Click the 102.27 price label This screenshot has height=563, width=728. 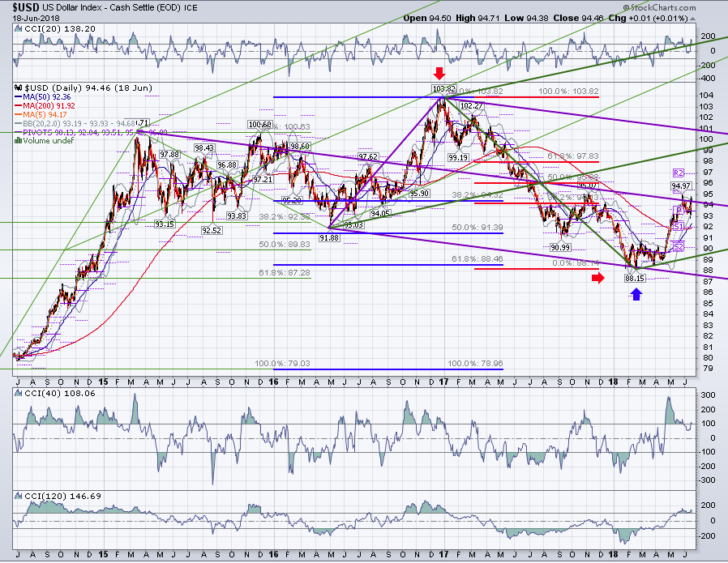[471, 106]
